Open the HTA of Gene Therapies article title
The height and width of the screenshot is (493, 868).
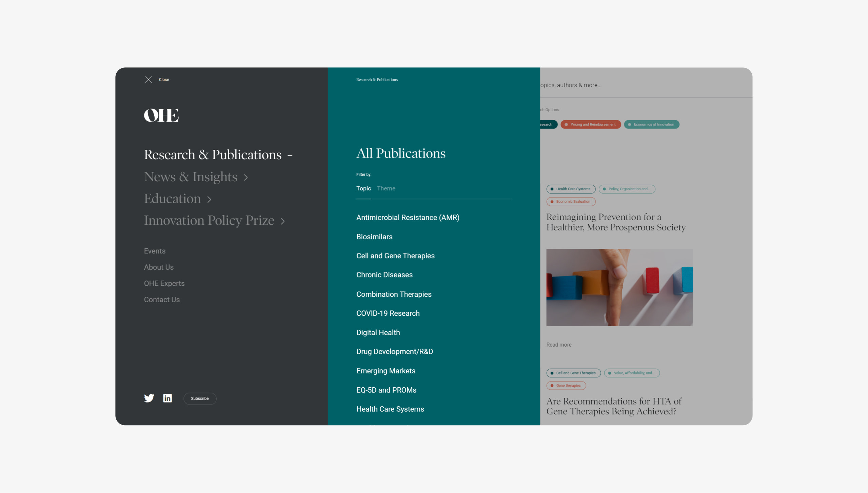pyautogui.click(x=614, y=406)
